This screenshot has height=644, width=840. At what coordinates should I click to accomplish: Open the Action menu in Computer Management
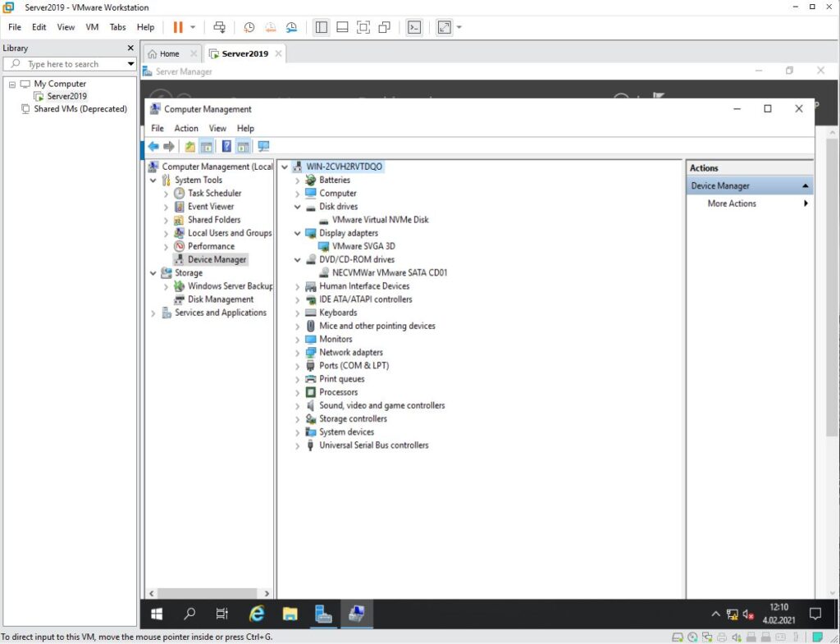tap(186, 129)
